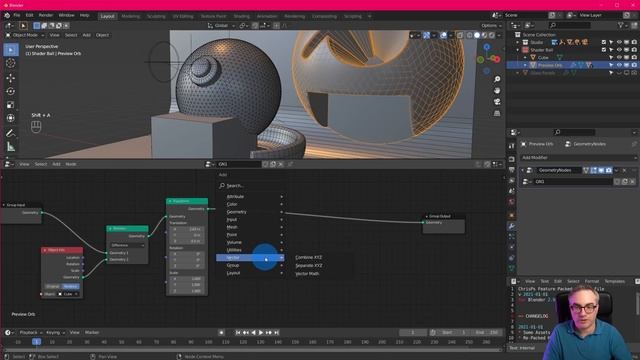This screenshot has height=360, width=640.
Task: Click the Translation X value on Transform node
Action: coord(187,229)
